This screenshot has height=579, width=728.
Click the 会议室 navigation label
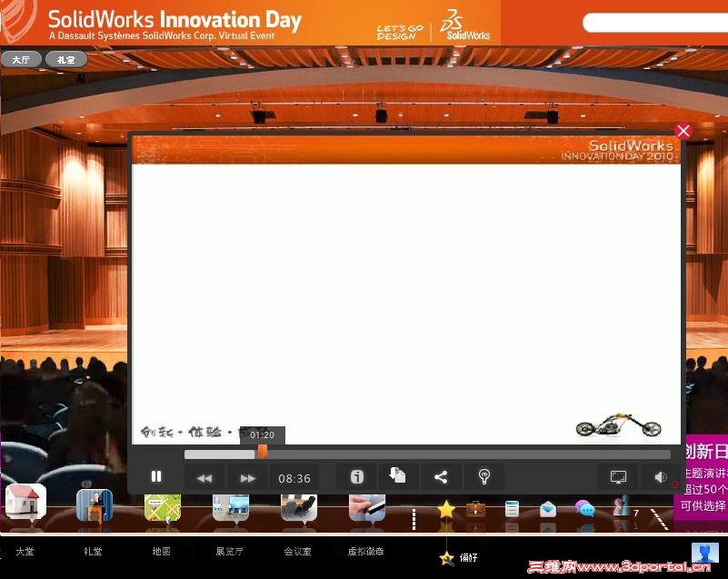pos(297,551)
